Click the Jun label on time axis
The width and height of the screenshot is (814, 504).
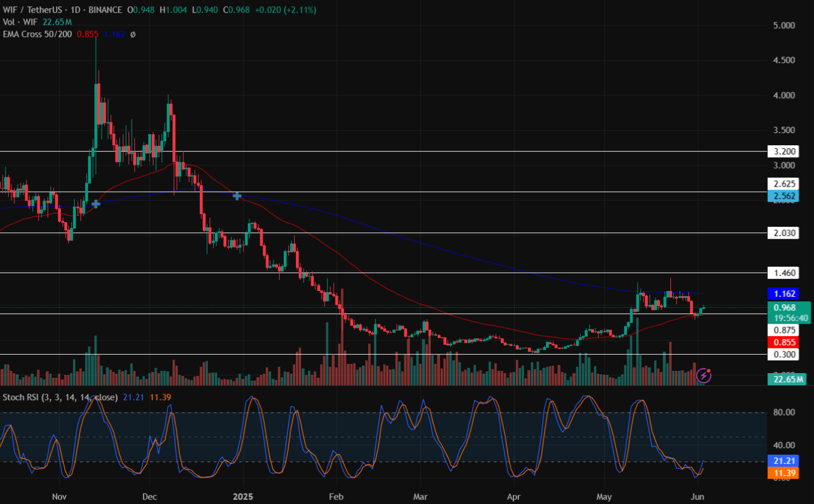(698, 497)
